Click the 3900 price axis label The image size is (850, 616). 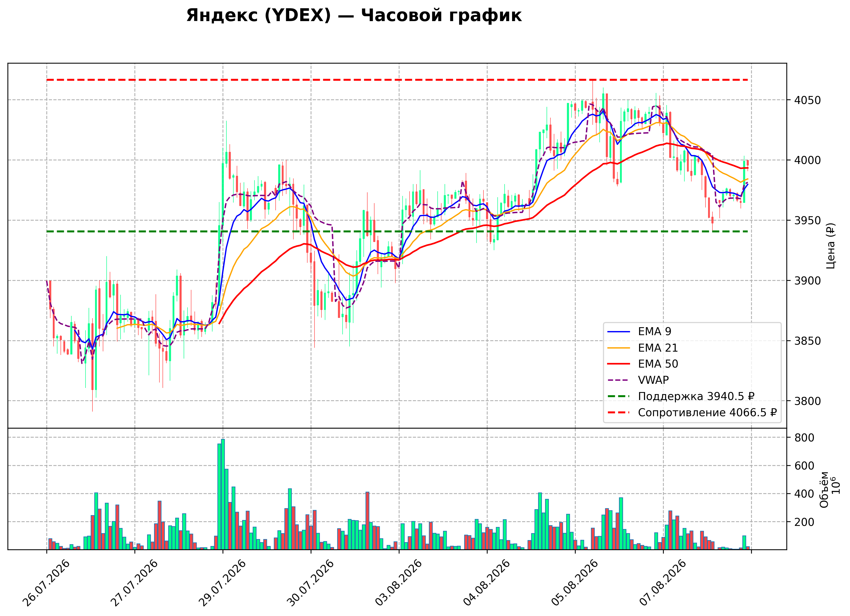[x=807, y=281]
